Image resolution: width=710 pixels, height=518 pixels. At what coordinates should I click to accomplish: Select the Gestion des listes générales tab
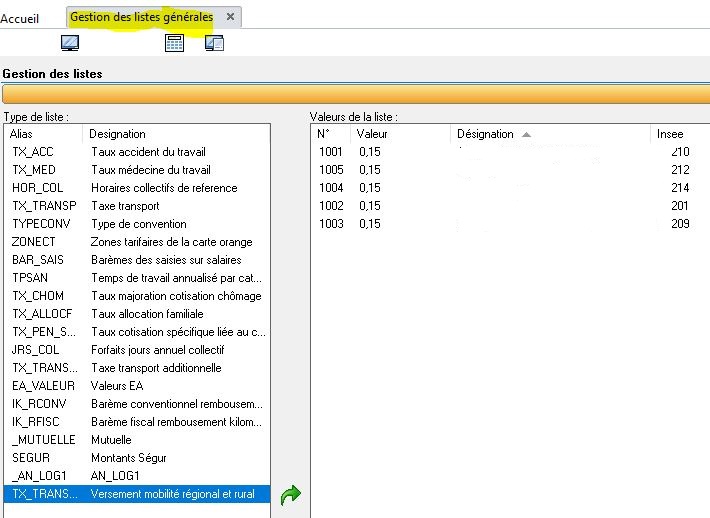pyautogui.click(x=141, y=17)
